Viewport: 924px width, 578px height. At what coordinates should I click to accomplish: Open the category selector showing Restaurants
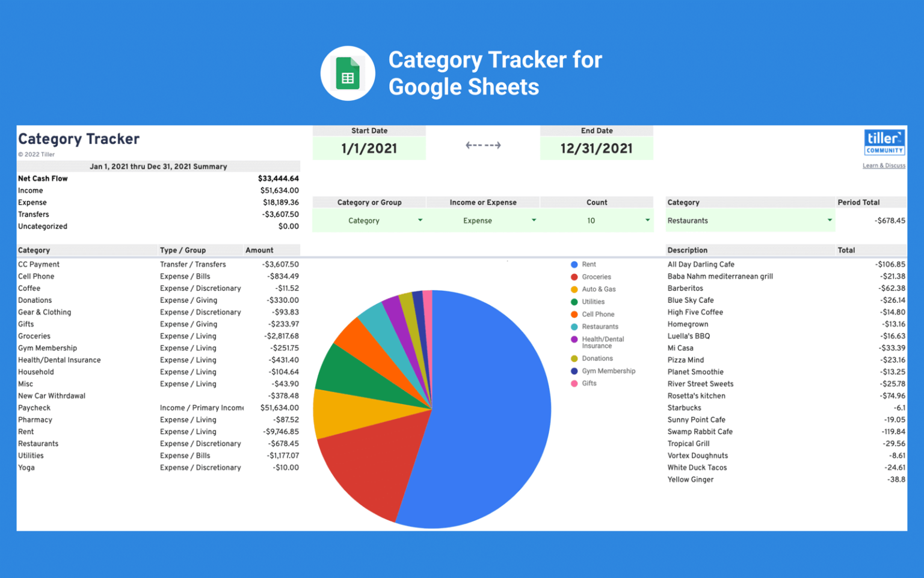tap(830, 220)
